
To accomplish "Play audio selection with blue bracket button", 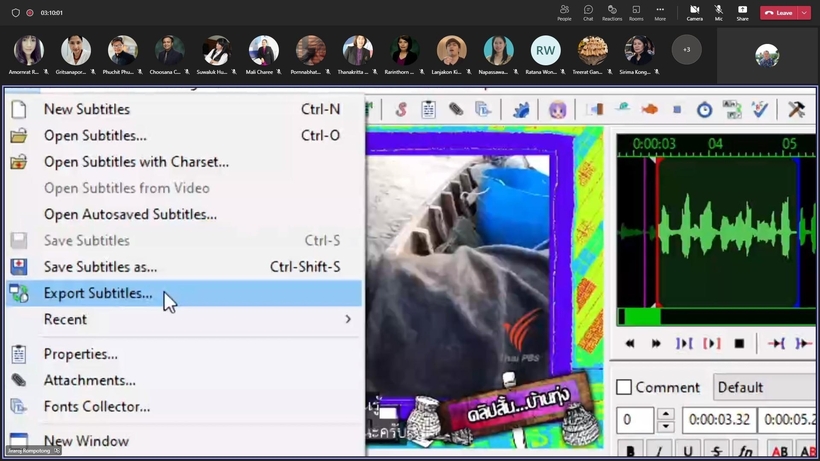I will point(684,343).
